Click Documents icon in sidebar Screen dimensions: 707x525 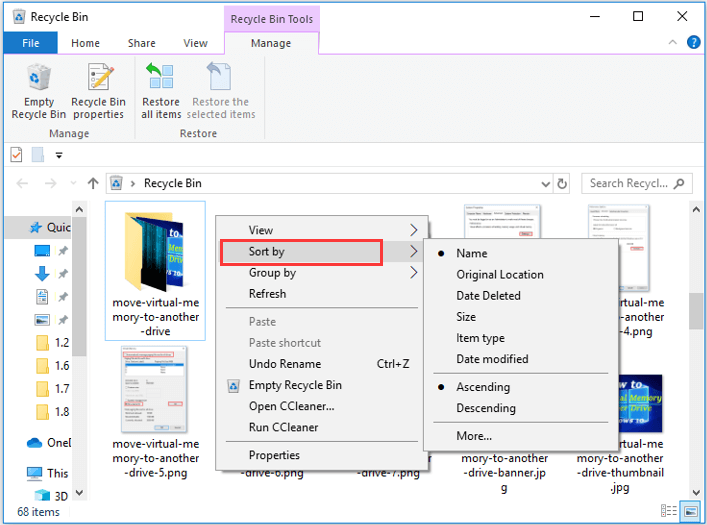(42, 297)
